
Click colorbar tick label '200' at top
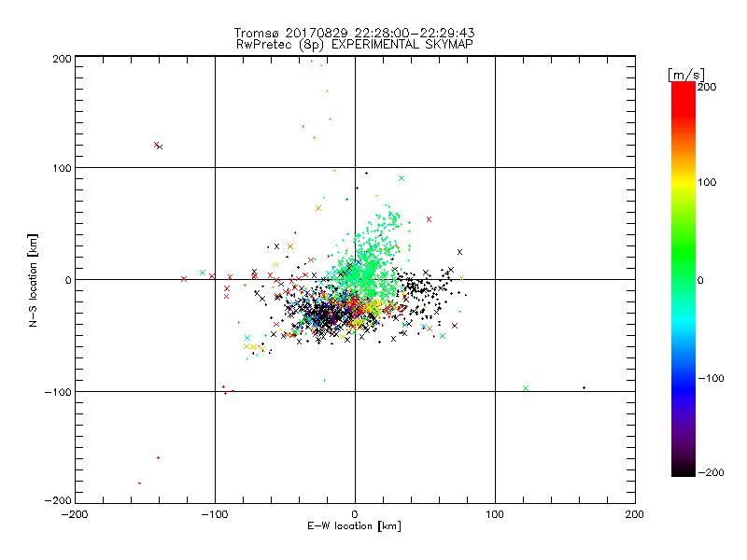tap(707, 87)
